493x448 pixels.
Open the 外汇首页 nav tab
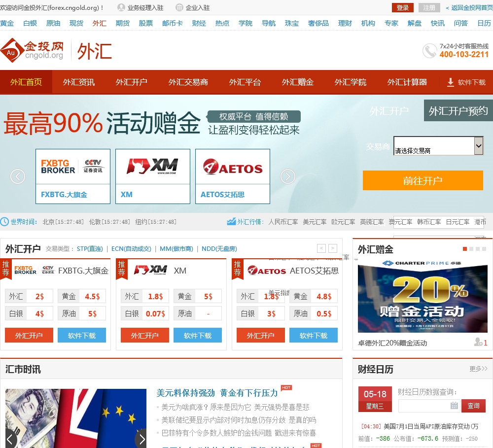point(26,82)
